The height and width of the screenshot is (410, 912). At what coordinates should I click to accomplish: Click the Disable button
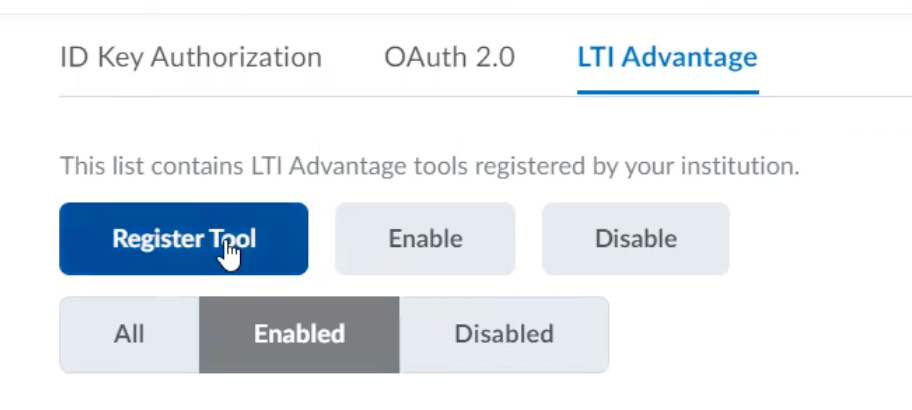(636, 238)
